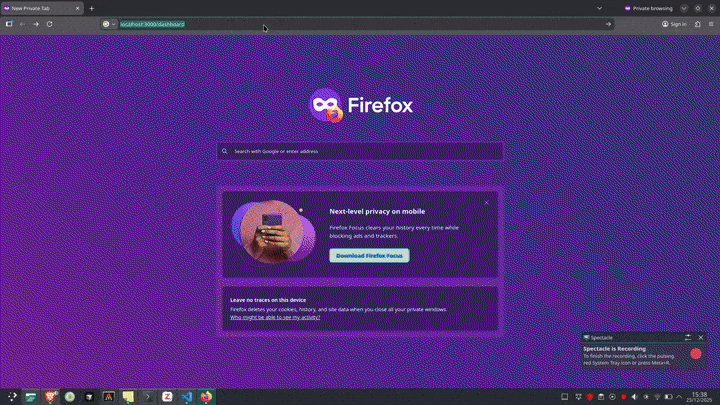720x405 pixels.
Task: Go forward one page in Firefox
Action: point(36,24)
